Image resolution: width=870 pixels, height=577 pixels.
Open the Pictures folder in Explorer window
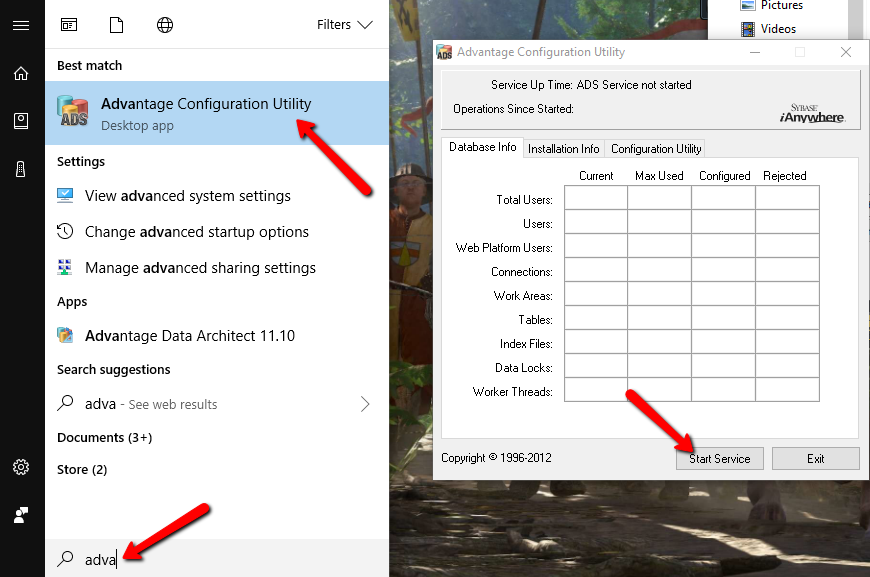[772, 6]
